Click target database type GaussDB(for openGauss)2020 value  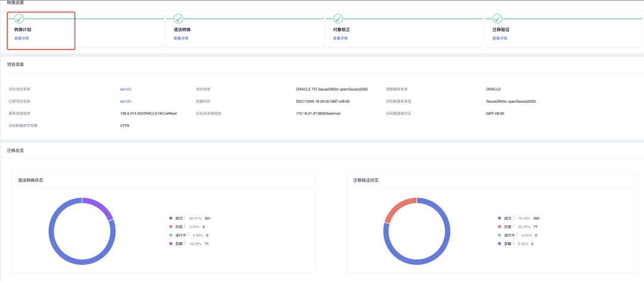coord(510,101)
